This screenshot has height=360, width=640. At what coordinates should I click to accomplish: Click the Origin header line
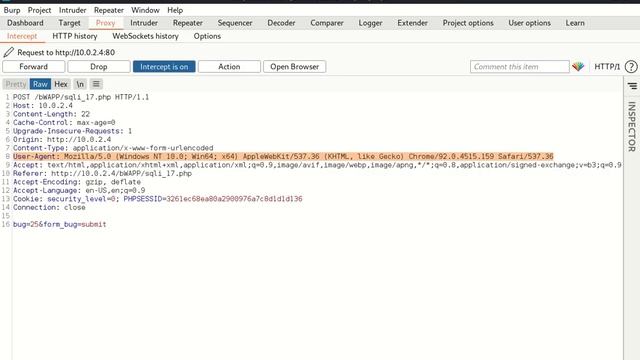pos(62,140)
